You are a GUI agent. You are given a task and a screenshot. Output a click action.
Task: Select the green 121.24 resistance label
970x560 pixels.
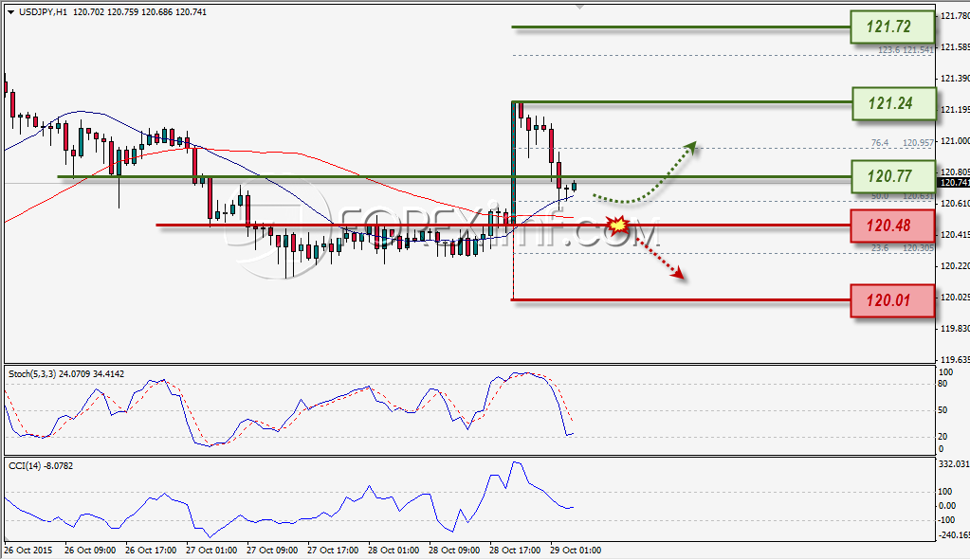(893, 103)
